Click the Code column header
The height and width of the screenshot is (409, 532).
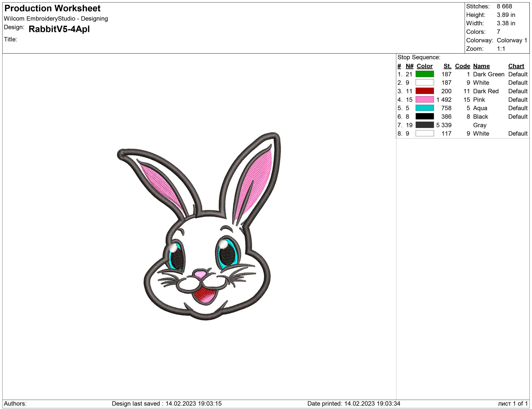click(463, 66)
